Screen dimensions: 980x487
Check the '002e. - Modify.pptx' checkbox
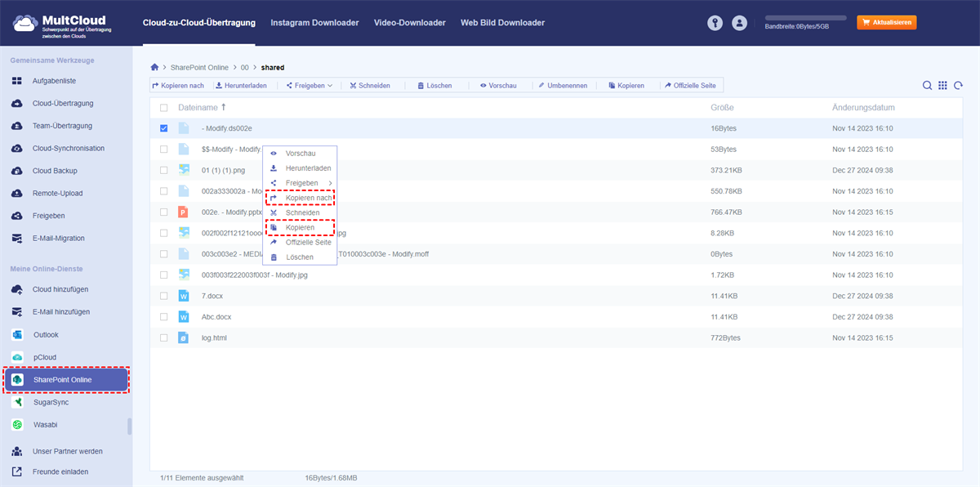164,212
